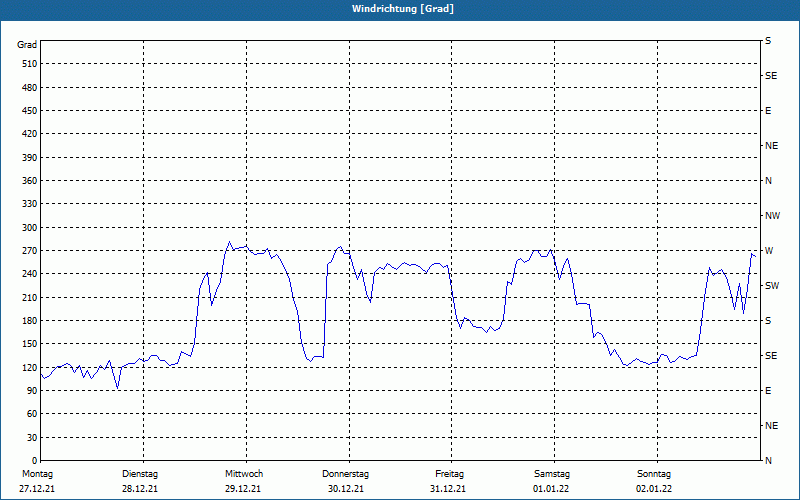Click the 'Grad' y-axis unit label
The width and height of the screenshot is (800, 500).
tap(27, 45)
